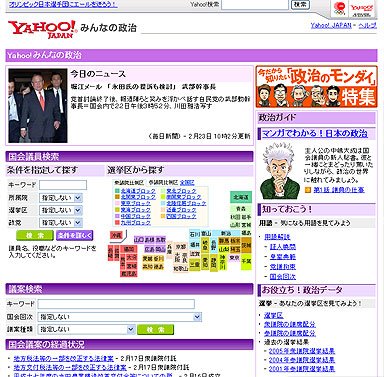Focus the Yahoo!検索 box at top
This screenshot has height=377, width=384.
coord(255,5)
